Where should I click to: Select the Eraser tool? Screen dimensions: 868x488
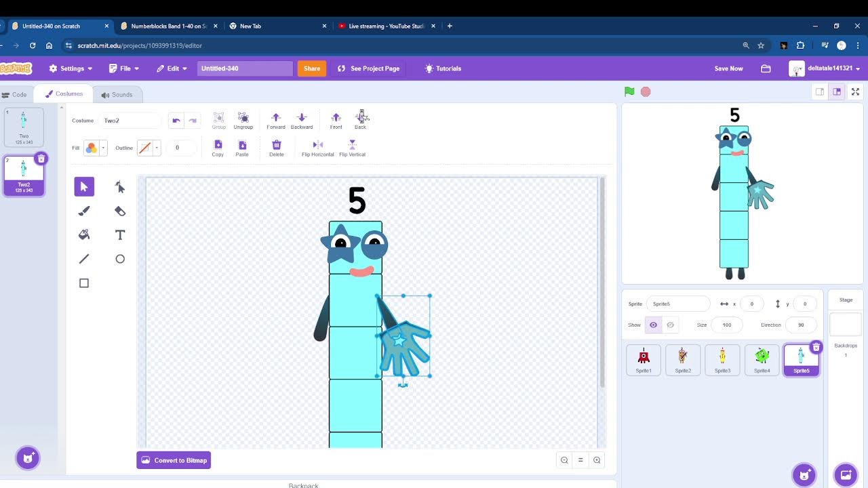120,211
